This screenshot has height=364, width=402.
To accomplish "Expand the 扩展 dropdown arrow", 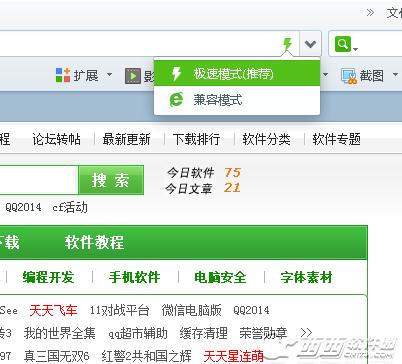I will click(109, 75).
